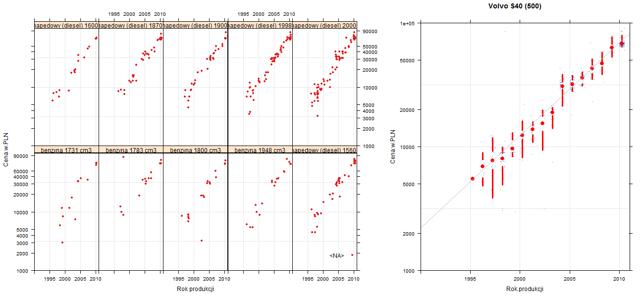
Task: Select the "benzyna 1783 cm3" panel strip
Action: point(131,149)
